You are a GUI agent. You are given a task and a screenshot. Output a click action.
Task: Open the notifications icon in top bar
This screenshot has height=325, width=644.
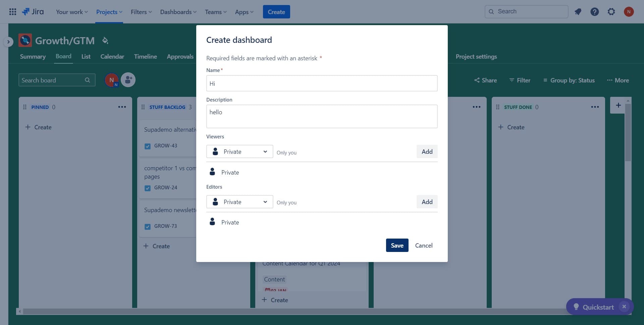(578, 12)
